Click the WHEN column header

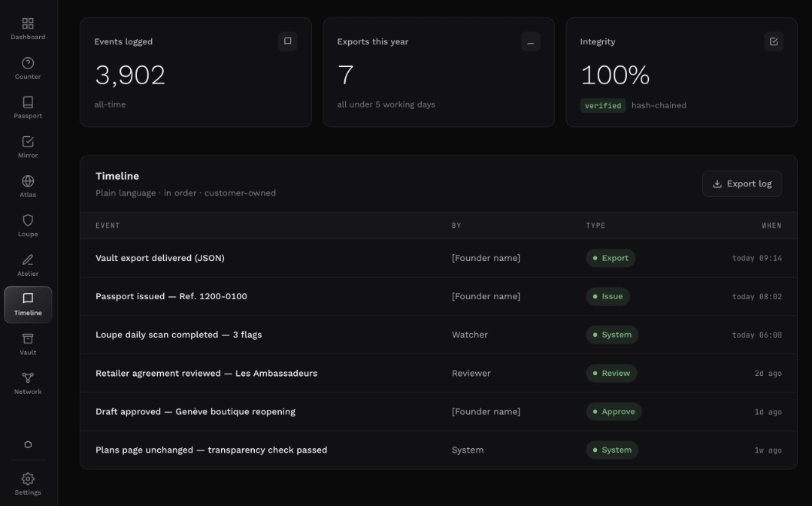(771, 226)
